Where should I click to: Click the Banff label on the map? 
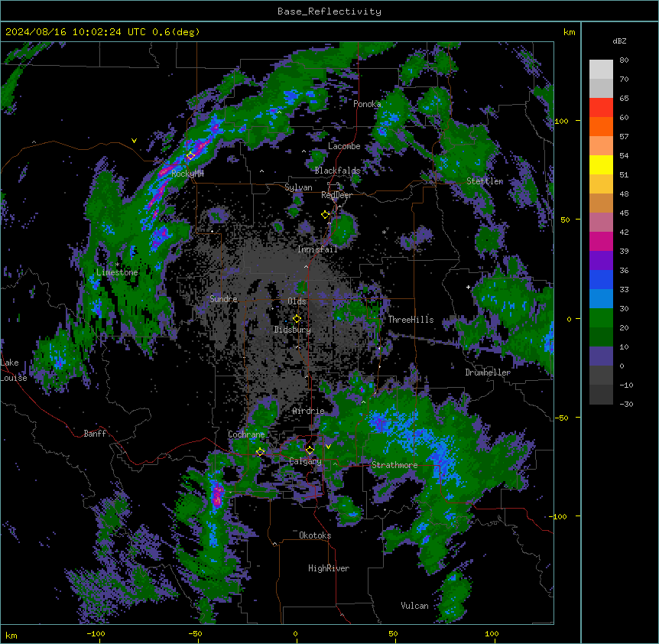[95, 434]
